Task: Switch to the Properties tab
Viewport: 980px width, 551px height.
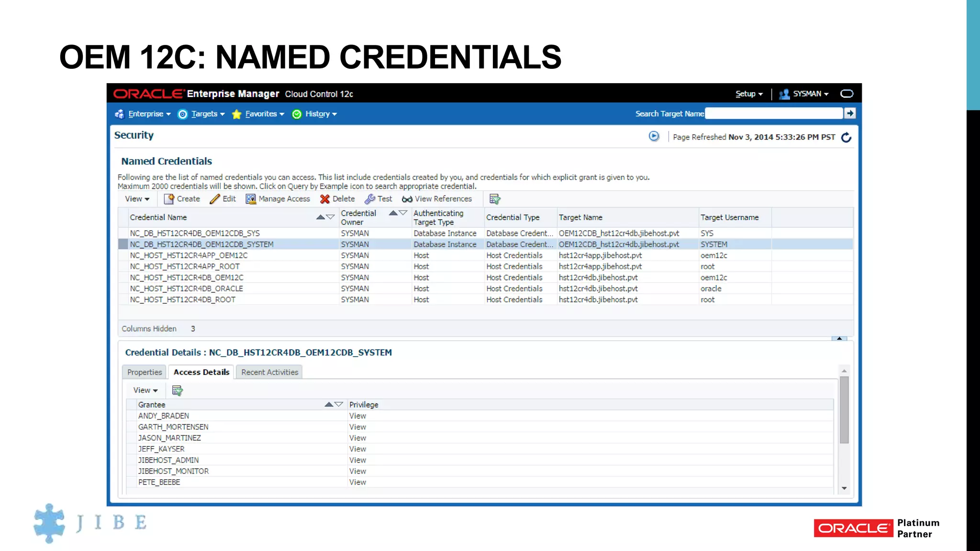Action: (x=145, y=372)
